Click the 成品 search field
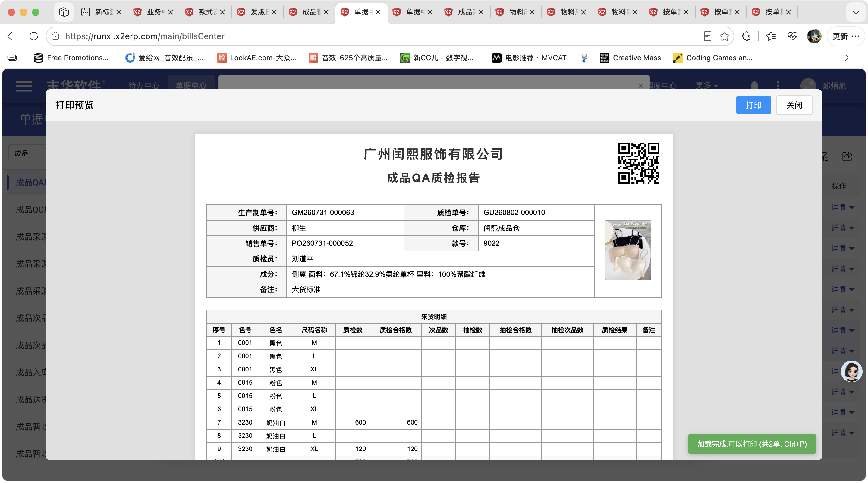The width and height of the screenshot is (868, 483). click(27, 153)
